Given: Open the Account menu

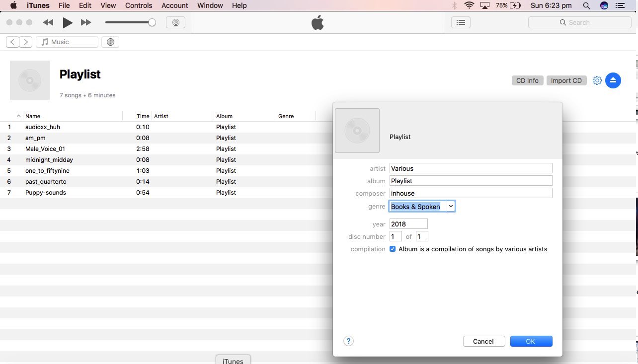Looking at the screenshot, I should click(175, 5).
